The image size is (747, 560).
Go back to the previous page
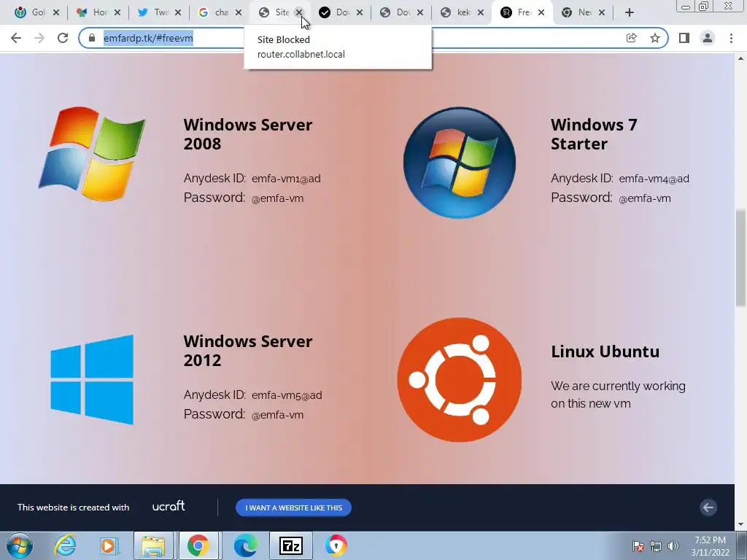point(16,38)
